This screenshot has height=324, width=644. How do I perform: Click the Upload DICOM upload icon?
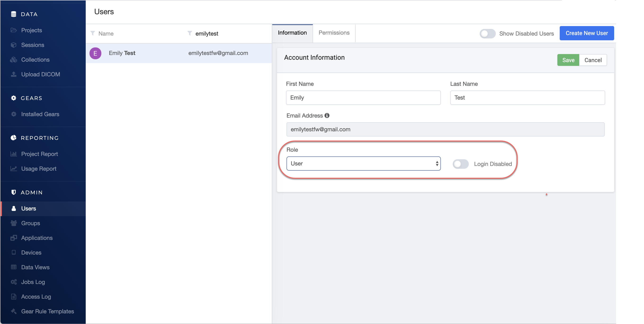point(13,74)
